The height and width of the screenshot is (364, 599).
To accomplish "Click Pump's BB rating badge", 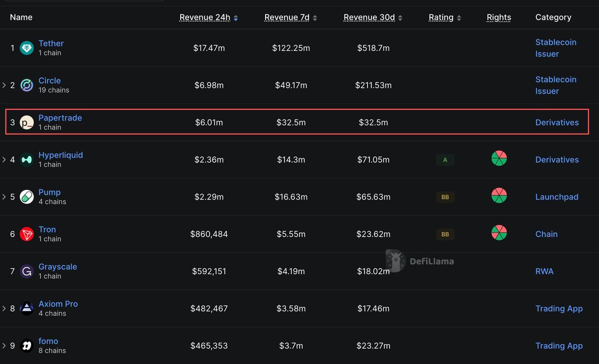I will [445, 197].
